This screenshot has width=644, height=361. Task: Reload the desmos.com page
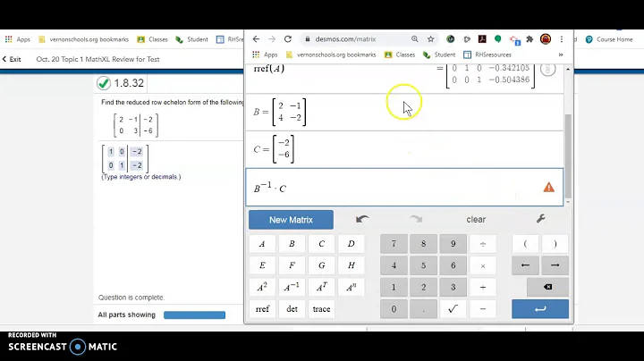point(288,39)
